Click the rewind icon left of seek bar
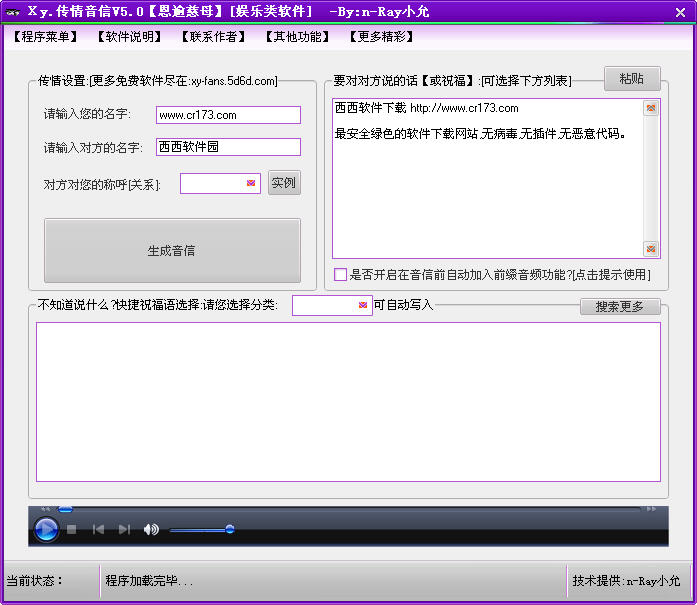697x605 pixels. tap(45, 509)
